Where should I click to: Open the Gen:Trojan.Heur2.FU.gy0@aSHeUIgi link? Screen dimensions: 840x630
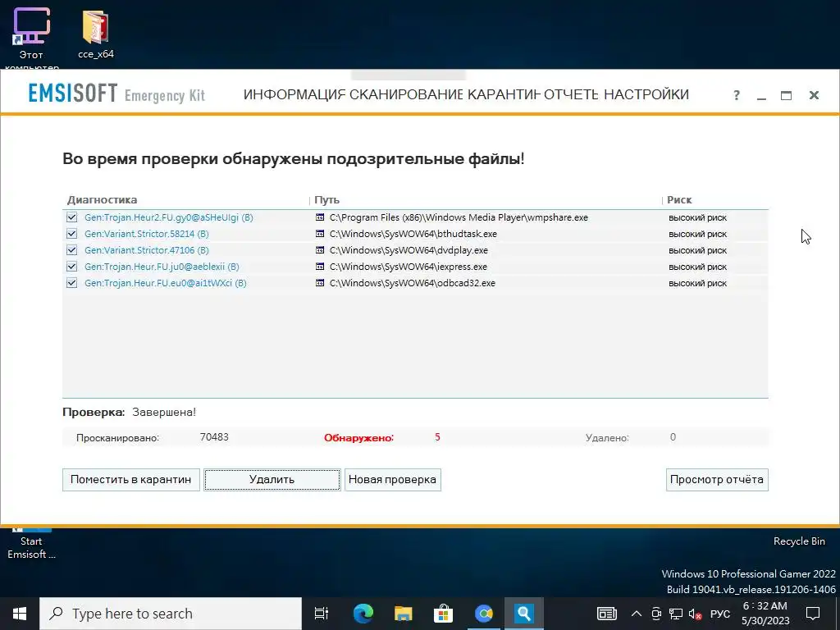[x=169, y=217]
